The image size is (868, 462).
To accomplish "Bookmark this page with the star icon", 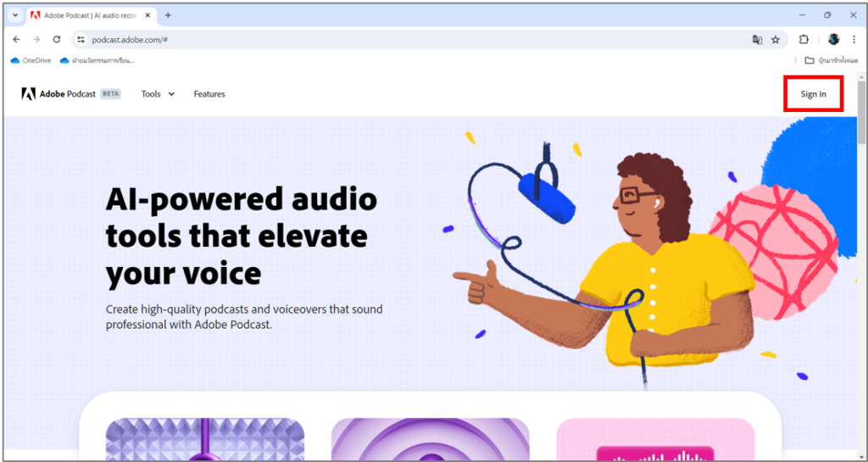I will (x=776, y=39).
